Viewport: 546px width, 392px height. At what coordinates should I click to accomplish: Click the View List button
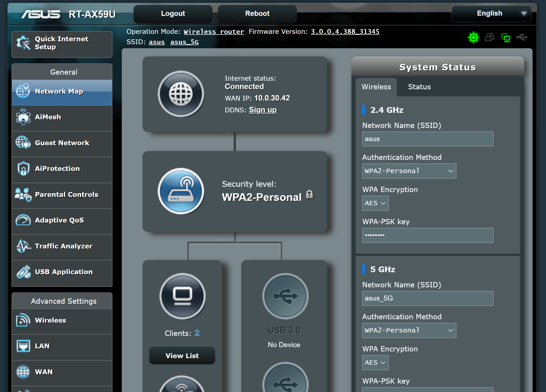[x=182, y=356]
